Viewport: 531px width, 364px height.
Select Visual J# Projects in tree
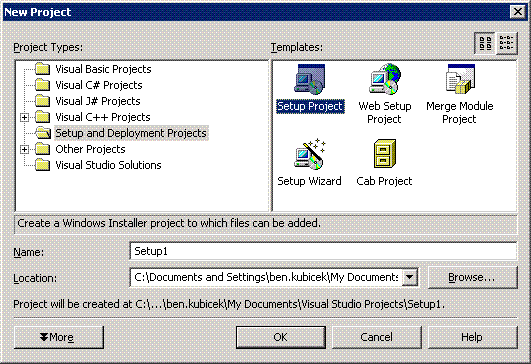[98, 101]
